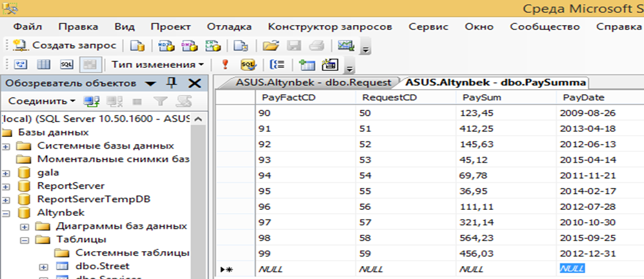Screen dimensions: 644x279
Task: Click the Open File folder icon
Action: pyautogui.click(x=270, y=46)
